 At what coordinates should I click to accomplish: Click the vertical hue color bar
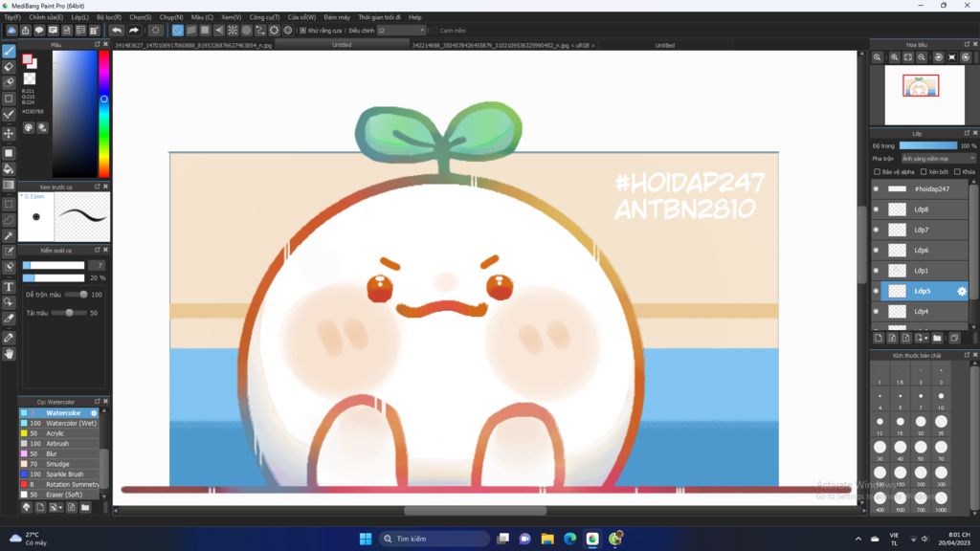[x=103, y=113]
